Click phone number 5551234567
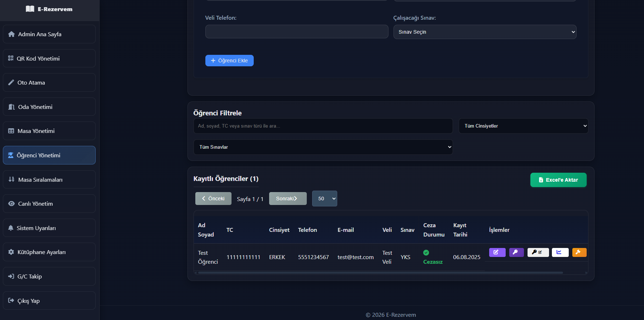 coord(313,257)
